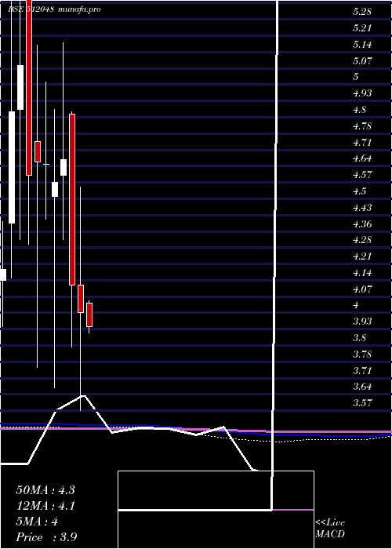Click the 3.71 price label
Screen dimensions: 392x549
point(362,370)
